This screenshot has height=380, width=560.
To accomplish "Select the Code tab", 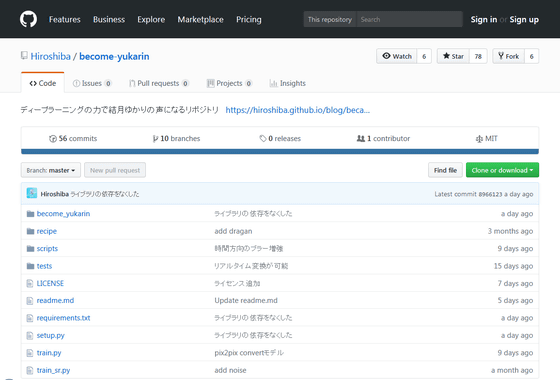I will tap(43, 83).
